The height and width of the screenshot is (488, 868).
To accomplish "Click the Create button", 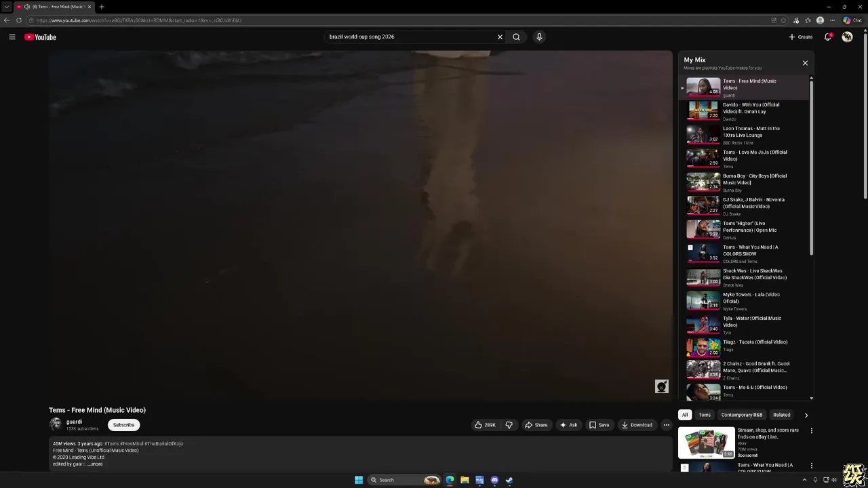I will tap(800, 37).
